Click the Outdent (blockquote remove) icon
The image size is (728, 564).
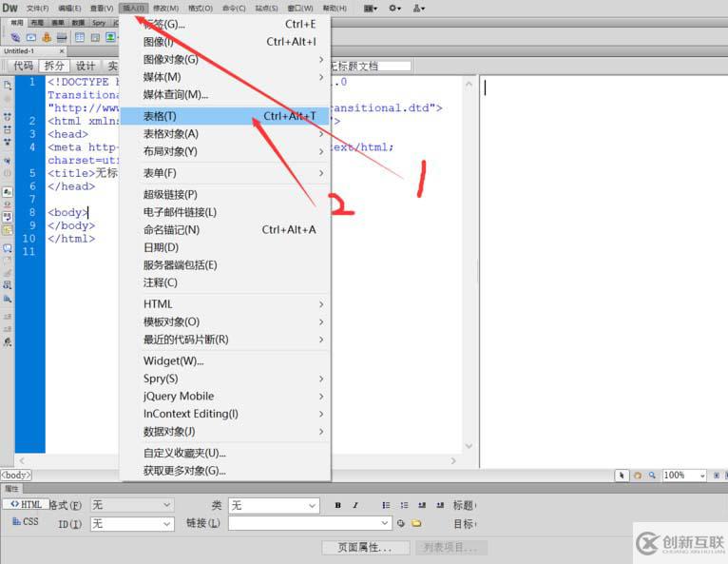(x=422, y=505)
